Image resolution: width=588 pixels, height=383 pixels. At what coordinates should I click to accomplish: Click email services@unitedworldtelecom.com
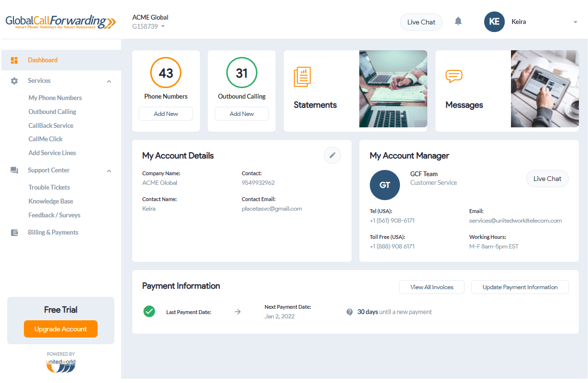coord(515,221)
